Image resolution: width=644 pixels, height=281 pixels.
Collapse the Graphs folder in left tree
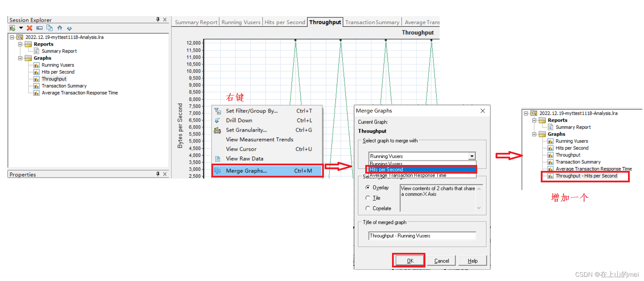(20, 58)
